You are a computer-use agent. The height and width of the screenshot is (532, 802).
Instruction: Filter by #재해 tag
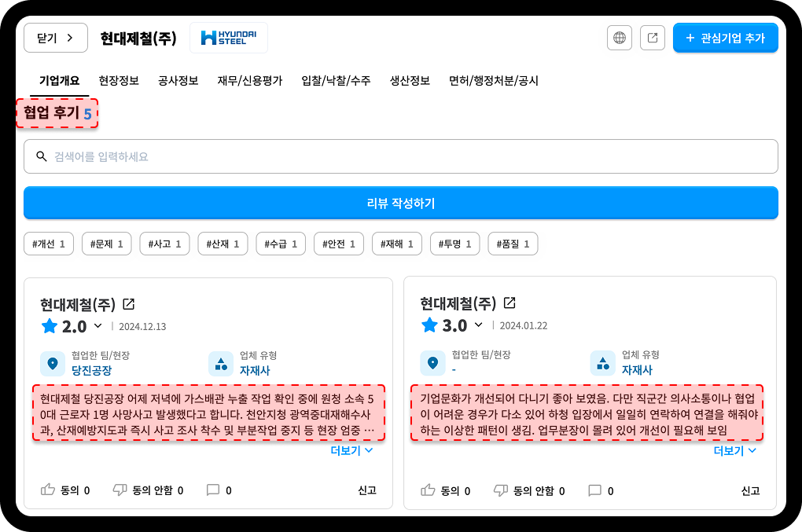pos(397,244)
